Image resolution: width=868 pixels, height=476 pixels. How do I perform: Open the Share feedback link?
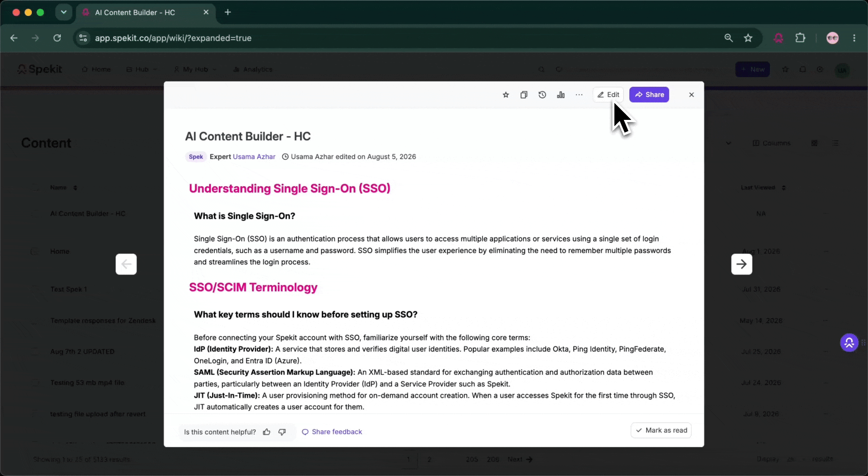[x=332, y=432]
